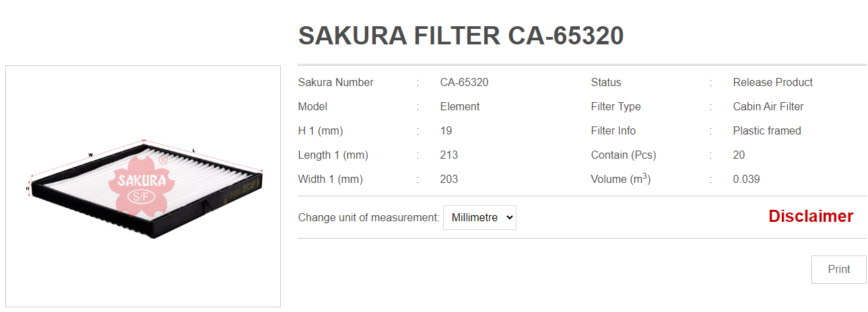Click the H 1 value 19
The width and height of the screenshot is (868, 312).
446,131
